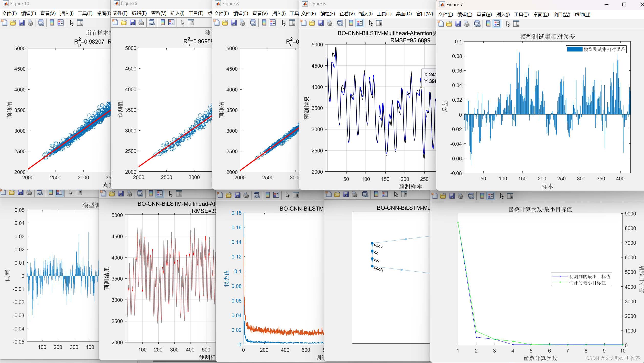Click blue legend swatch in Figure 7
Viewport: 644px width, 363px height.
575,49
